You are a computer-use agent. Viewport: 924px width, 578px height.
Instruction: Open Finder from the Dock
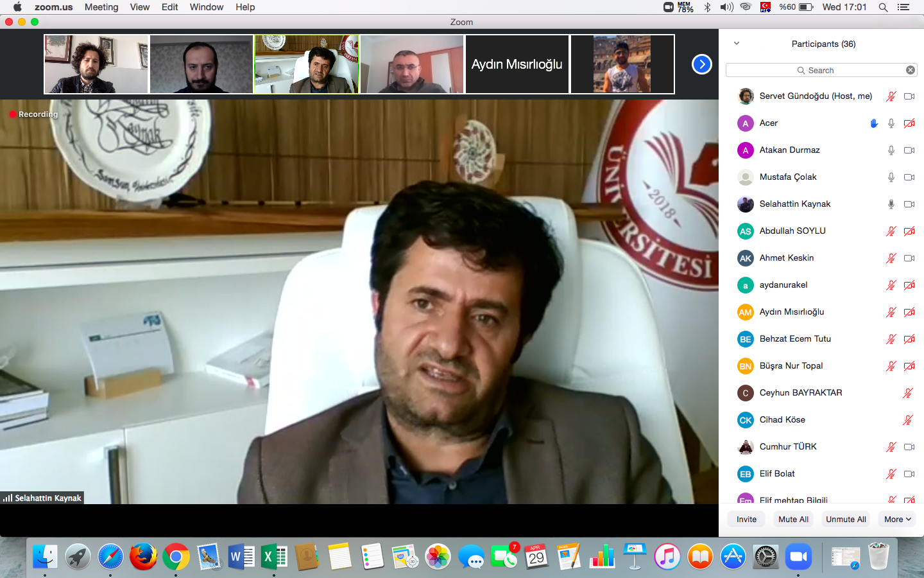(45, 557)
